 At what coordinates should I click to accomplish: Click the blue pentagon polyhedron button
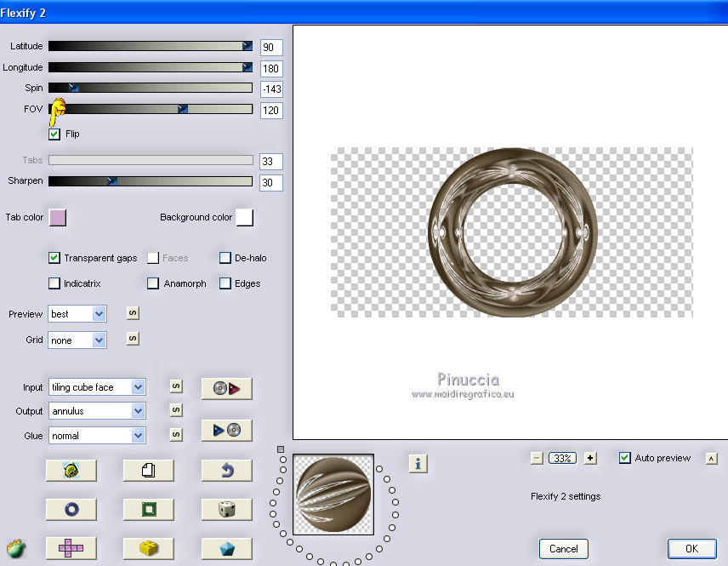[226, 548]
